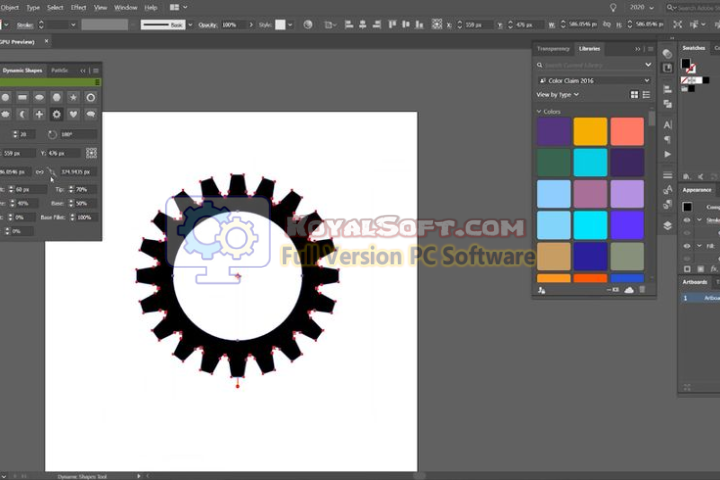Open the graphic Style dropdown
720x480 pixels.
[x=290, y=25]
